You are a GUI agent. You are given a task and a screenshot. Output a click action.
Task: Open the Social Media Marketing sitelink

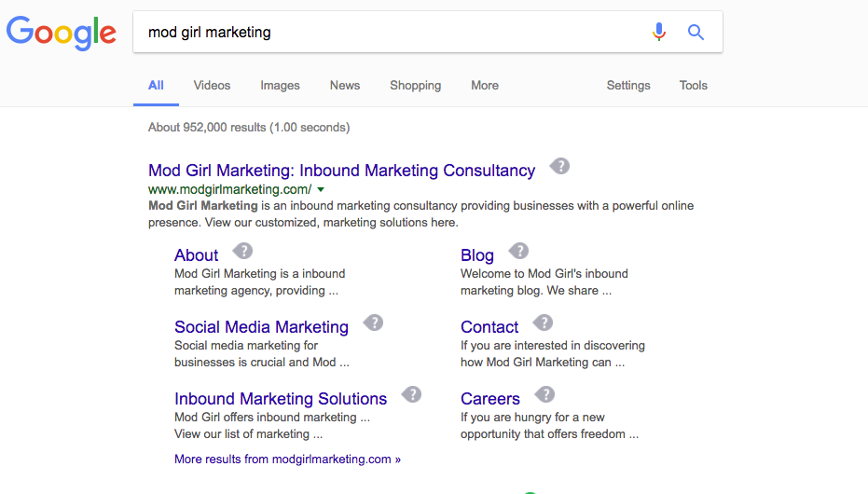coord(261,327)
